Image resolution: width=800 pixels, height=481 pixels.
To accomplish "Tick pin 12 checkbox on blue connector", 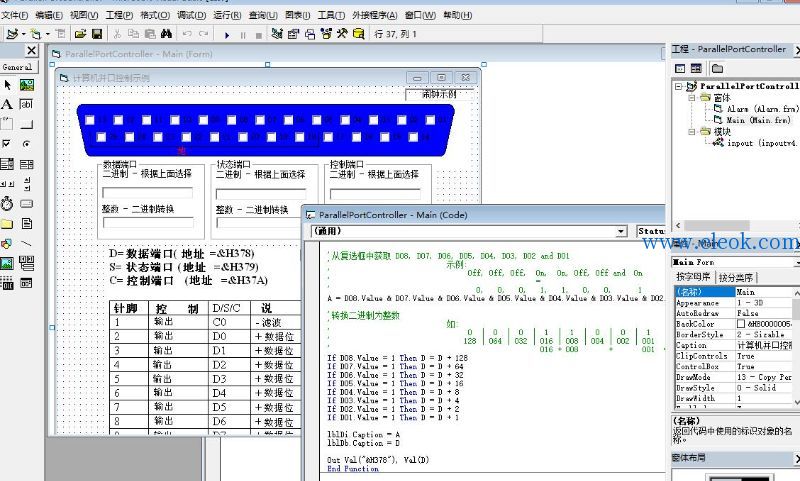I will (118, 120).
